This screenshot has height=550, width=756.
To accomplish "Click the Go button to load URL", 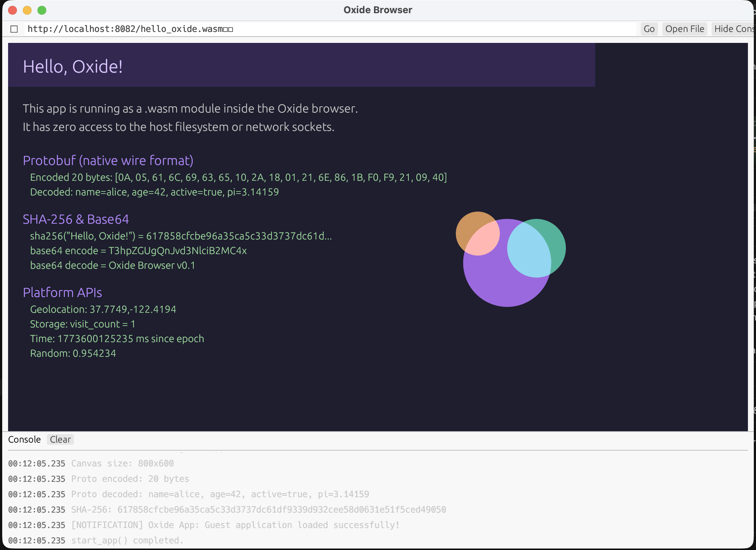I will pyautogui.click(x=649, y=29).
